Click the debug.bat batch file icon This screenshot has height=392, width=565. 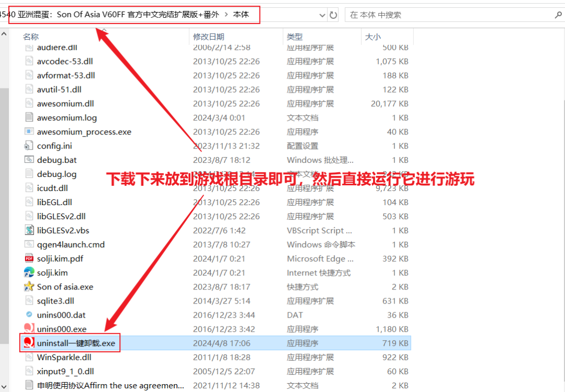[x=29, y=160]
